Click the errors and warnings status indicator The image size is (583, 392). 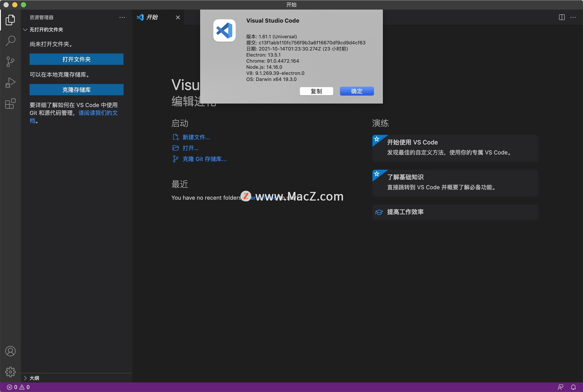tap(18, 387)
